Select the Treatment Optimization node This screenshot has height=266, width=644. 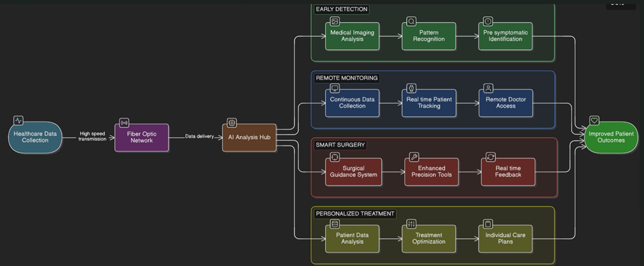[x=429, y=239]
